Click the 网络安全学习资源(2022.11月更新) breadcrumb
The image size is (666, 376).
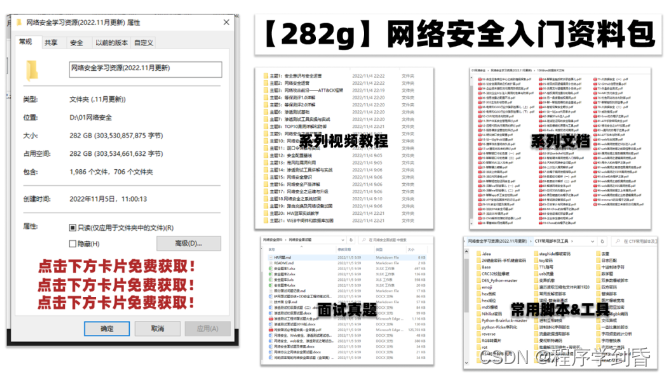(x=497, y=241)
